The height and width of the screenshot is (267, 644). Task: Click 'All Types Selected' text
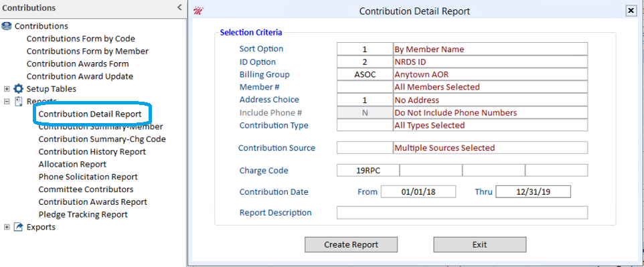[x=430, y=125]
